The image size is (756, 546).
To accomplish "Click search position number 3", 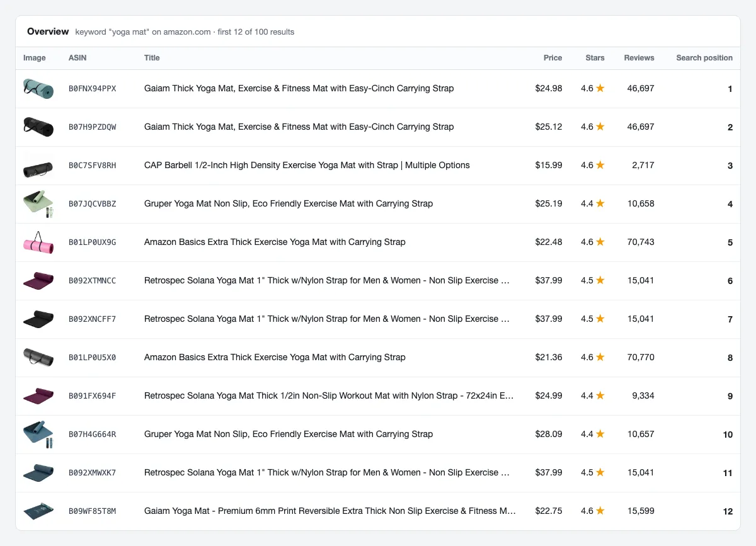I will point(730,166).
